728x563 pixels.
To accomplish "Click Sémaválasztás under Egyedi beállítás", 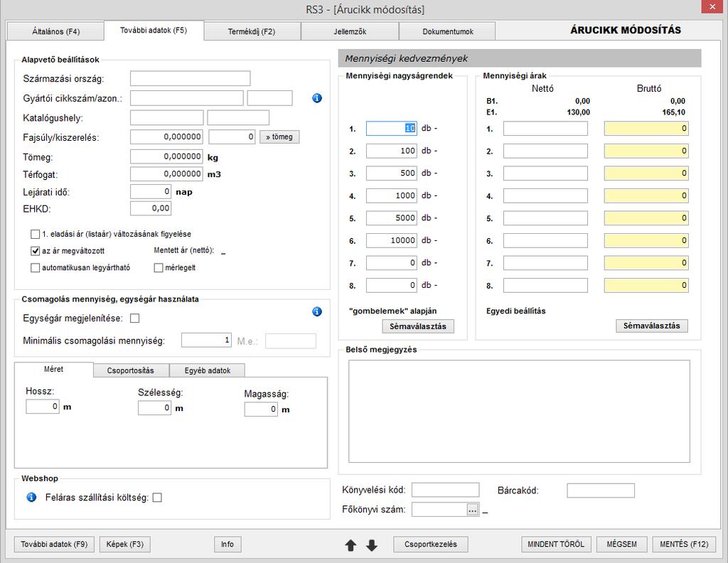I will click(x=652, y=326).
